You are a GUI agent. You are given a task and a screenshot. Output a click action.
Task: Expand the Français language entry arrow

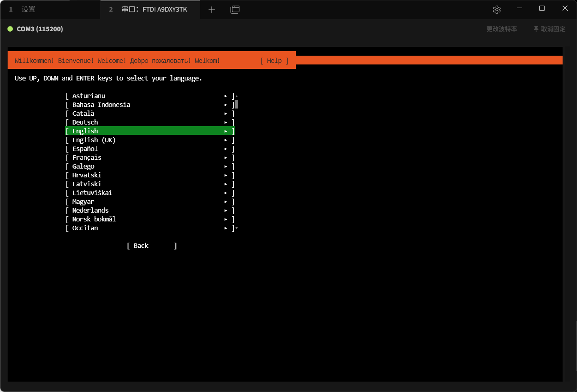(x=226, y=158)
